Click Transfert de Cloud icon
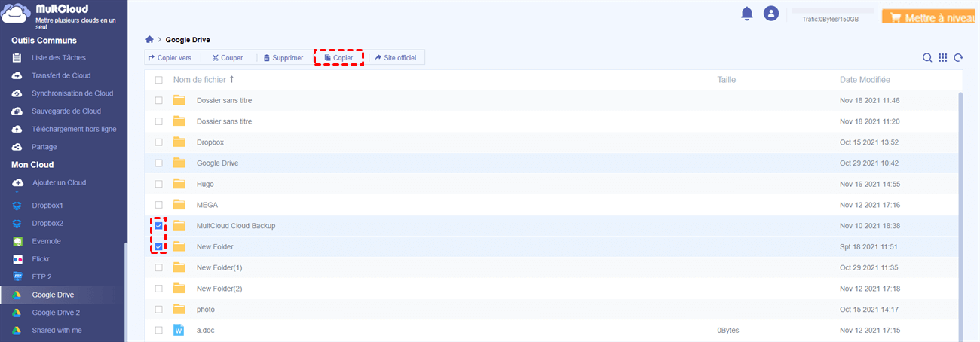The height and width of the screenshot is (342, 980). tap(17, 75)
